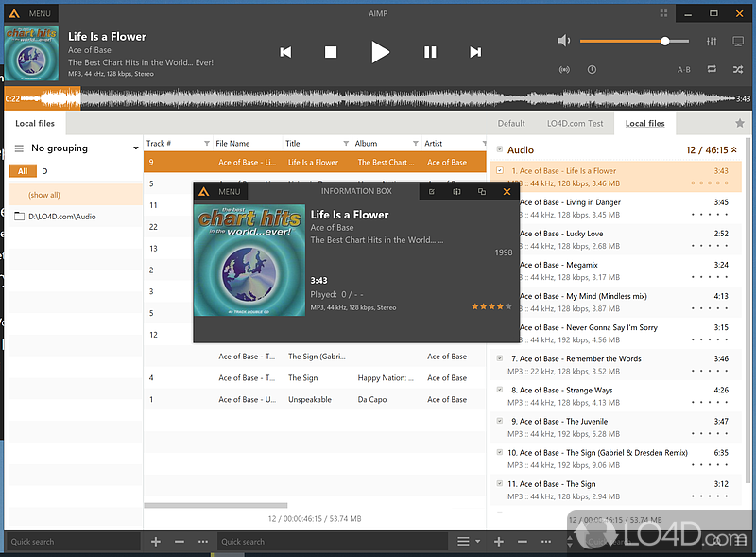Add files with the library plus icon
Viewport: 756px width, 557px height.
156,542
